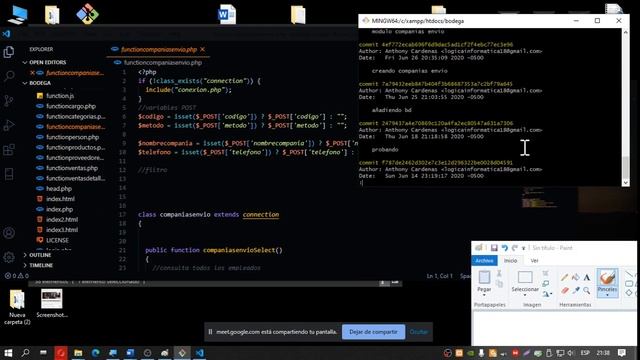The height and width of the screenshot is (360, 640).
Task: Open Paint quick access toolbar customize arrow
Action: (523, 248)
